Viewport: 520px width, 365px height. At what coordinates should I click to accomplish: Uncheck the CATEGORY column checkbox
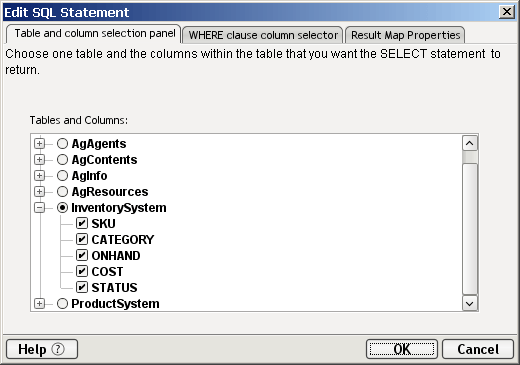click(x=82, y=239)
